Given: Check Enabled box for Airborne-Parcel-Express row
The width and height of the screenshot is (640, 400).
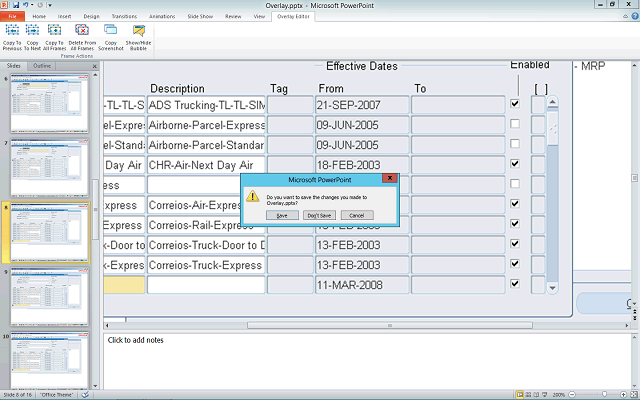Looking at the screenshot, I should tap(514, 124).
